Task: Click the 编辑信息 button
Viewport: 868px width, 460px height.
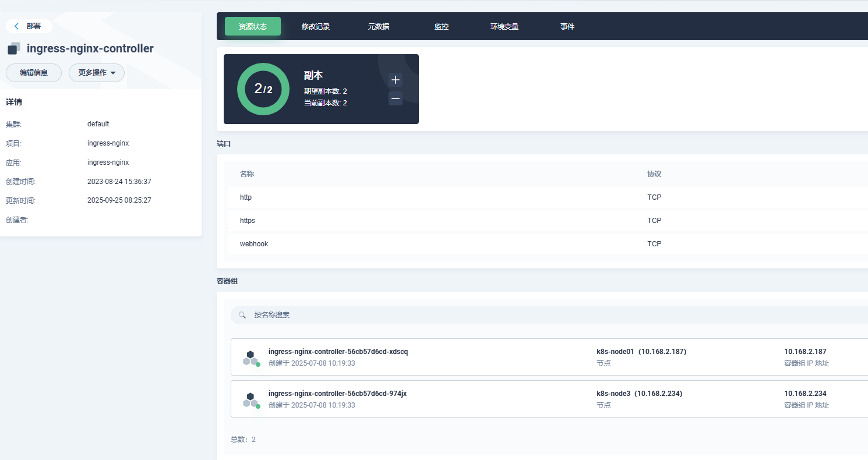Action: click(x=34, y=73)
